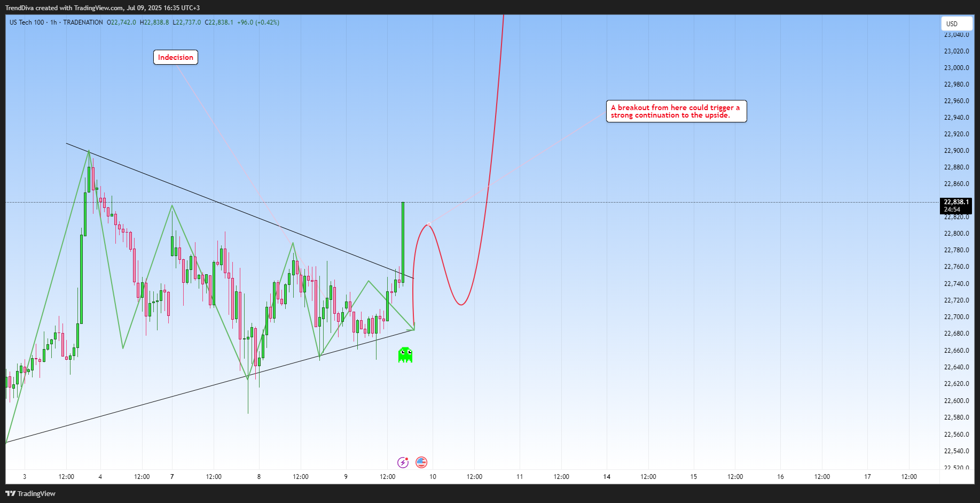Click the TrendDiva snapshot header text
980x503 pixels.
(x=103, y=8)
